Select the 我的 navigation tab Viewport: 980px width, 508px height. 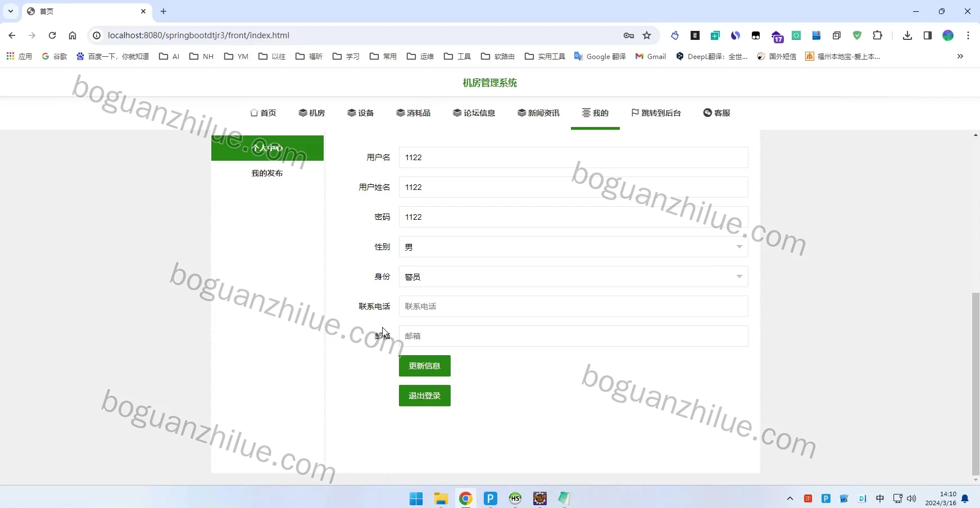[x=595, y=113]
